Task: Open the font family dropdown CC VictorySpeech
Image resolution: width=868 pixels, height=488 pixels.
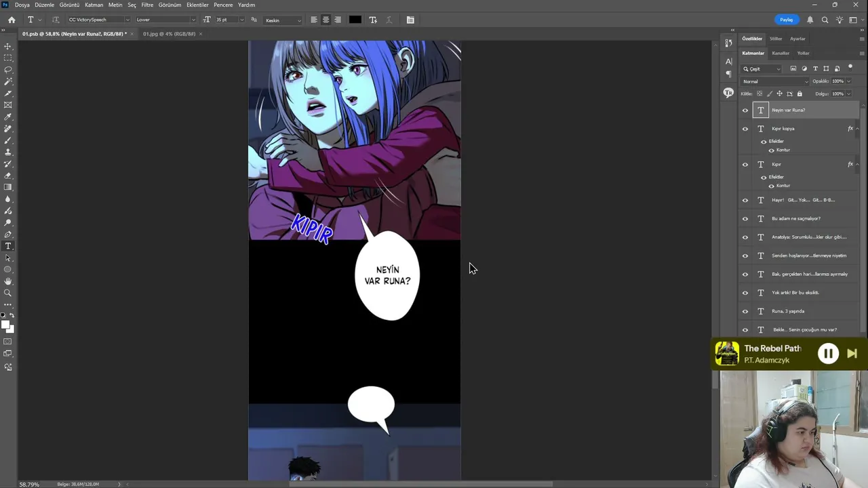Action: [99, 20]
